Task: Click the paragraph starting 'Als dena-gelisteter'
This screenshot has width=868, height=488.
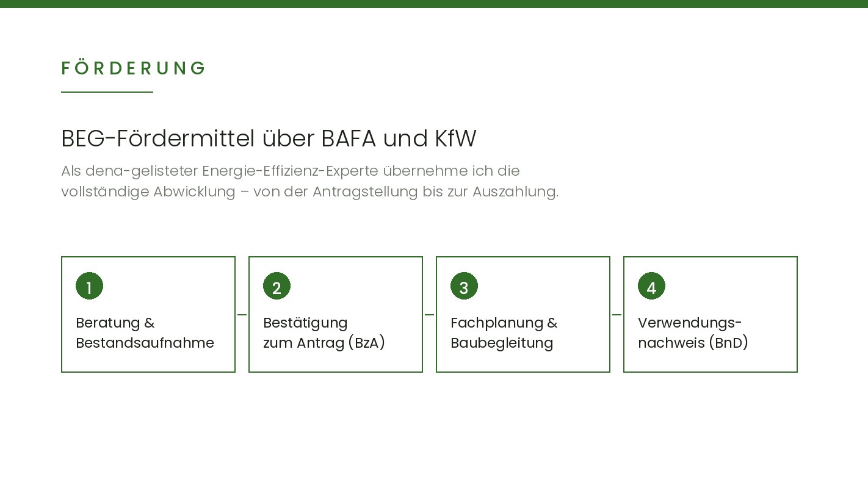Action: pyautogui.click(x=309, y=181)
